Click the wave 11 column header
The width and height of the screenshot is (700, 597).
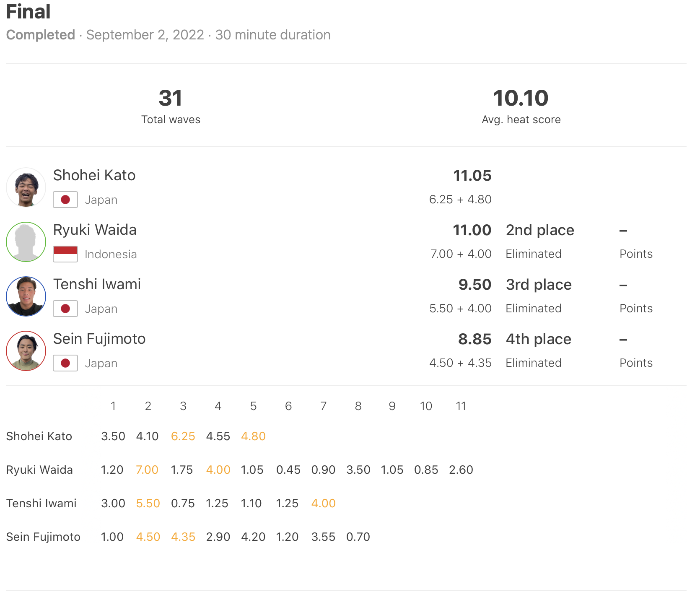pos(461,406)
